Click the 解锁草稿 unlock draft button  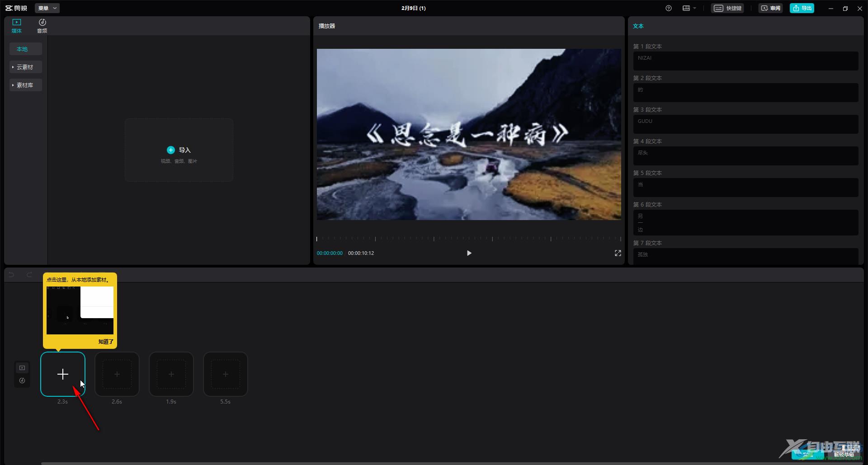(x=844, y=455)
